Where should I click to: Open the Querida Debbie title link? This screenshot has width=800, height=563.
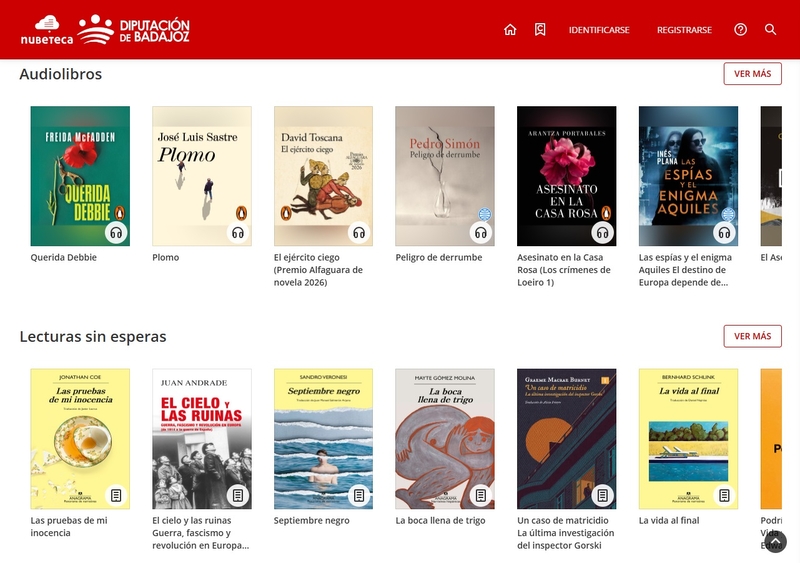tap(64, 257)
